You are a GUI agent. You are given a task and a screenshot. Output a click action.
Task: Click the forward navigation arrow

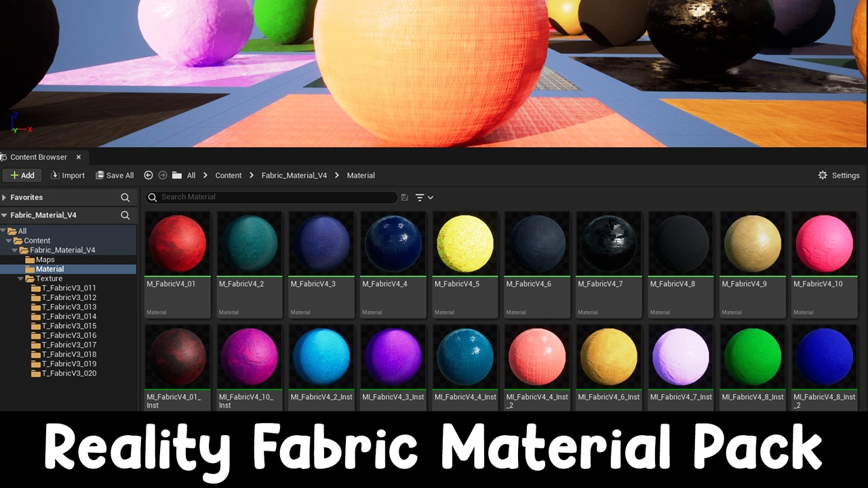pyautogui.click(x=163, y=175)
